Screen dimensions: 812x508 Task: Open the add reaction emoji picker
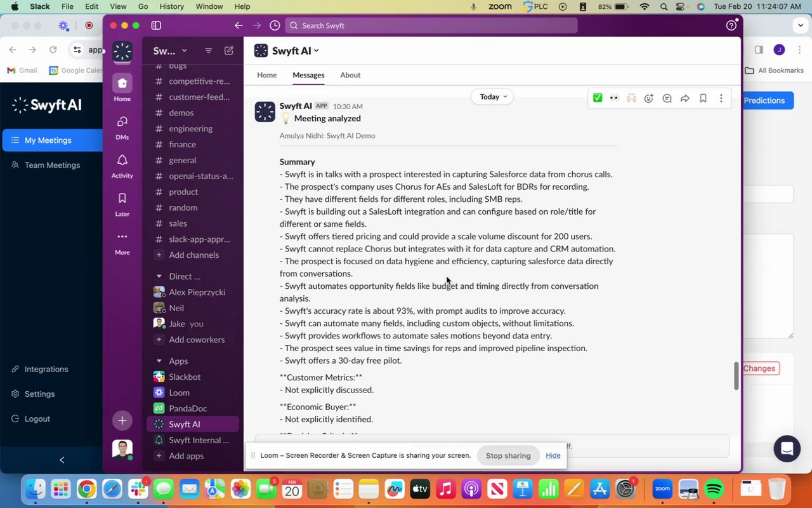tap(649, 98)
